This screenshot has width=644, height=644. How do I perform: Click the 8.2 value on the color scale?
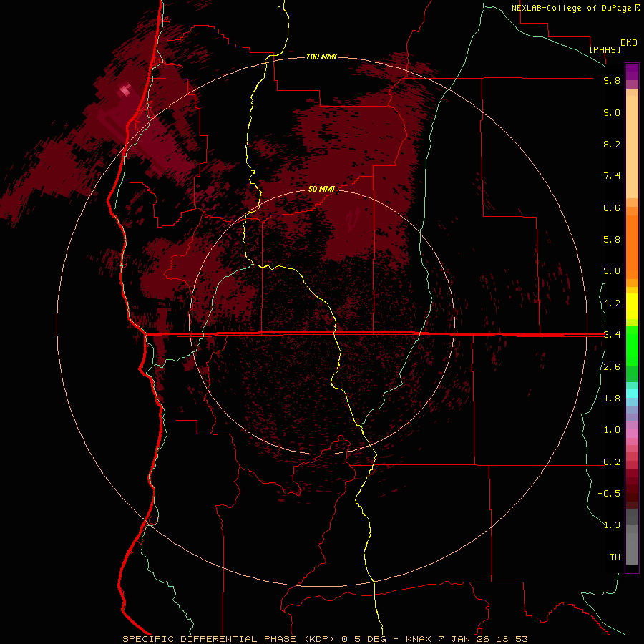[612, 144]
